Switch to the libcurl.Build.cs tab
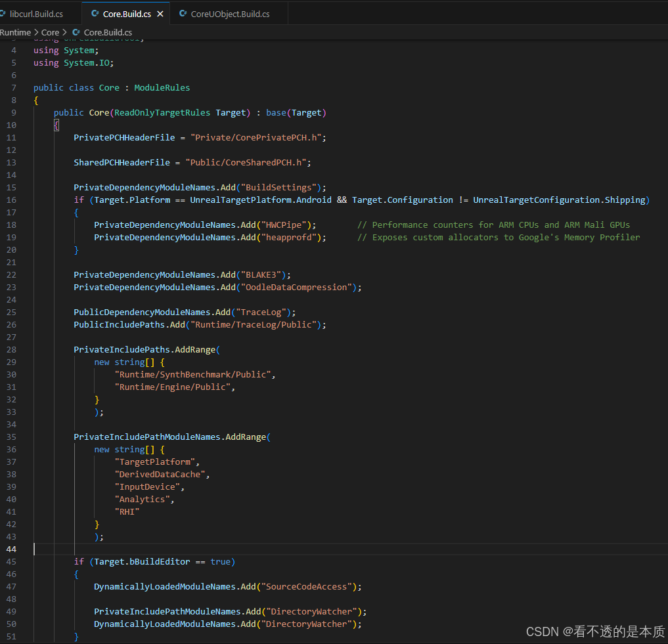 pos(36,14)
